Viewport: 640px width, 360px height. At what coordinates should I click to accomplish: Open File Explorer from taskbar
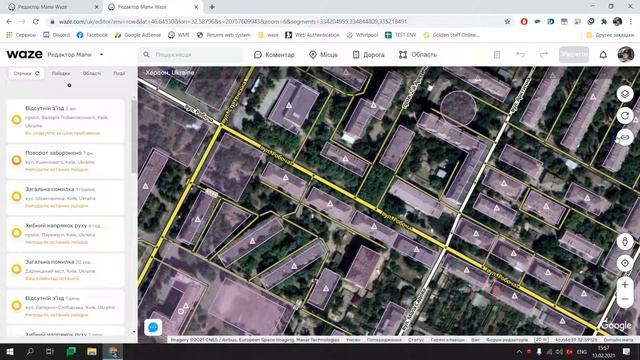point(91,351)
